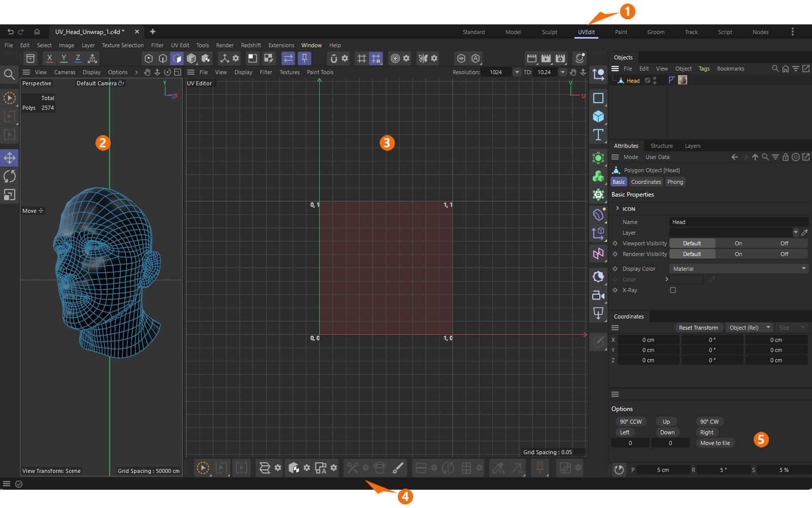The height and width of the screenshot is (508, 812).
Task: Open the Coordinates tab in Attributes
Action: click(646, 182)
